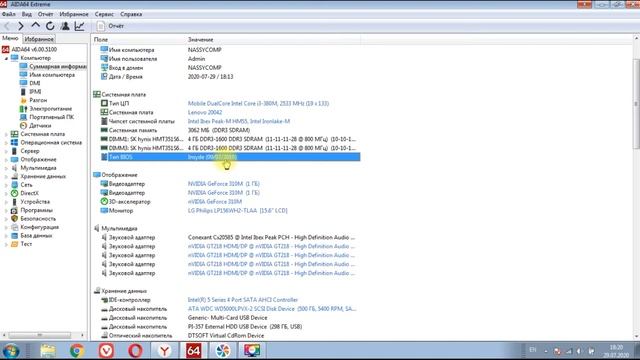Open the Избранное menu in the menu bar
The width and height of the screenshot is (640, 360).
click(74, 14)
